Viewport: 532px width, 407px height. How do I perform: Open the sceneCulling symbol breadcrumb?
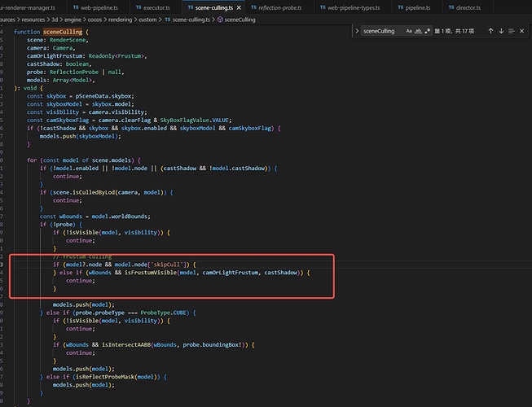(x=240, y=20)
